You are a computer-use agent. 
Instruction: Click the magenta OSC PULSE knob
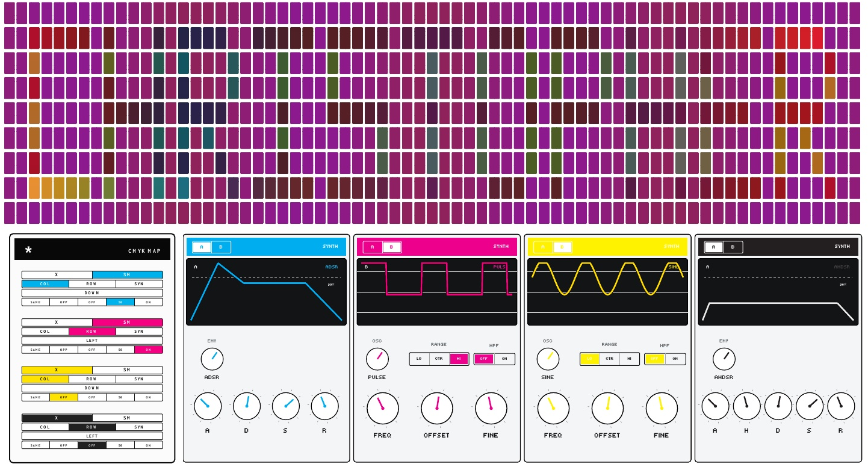(x=377, y=359)
